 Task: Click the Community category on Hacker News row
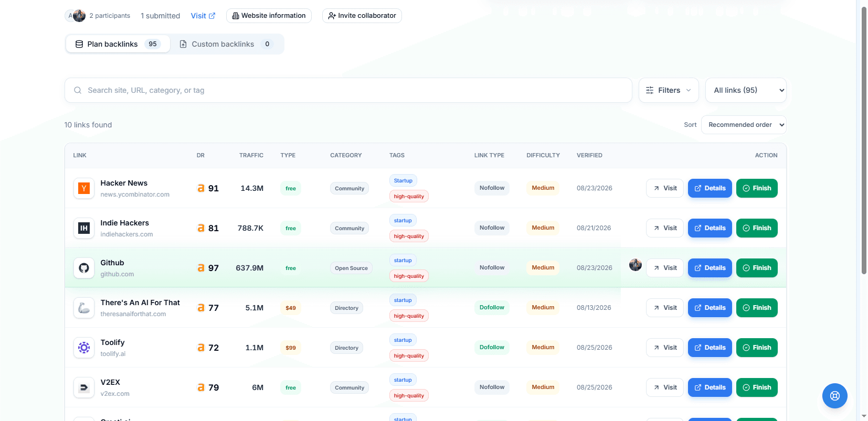click(x=350, y=188)
